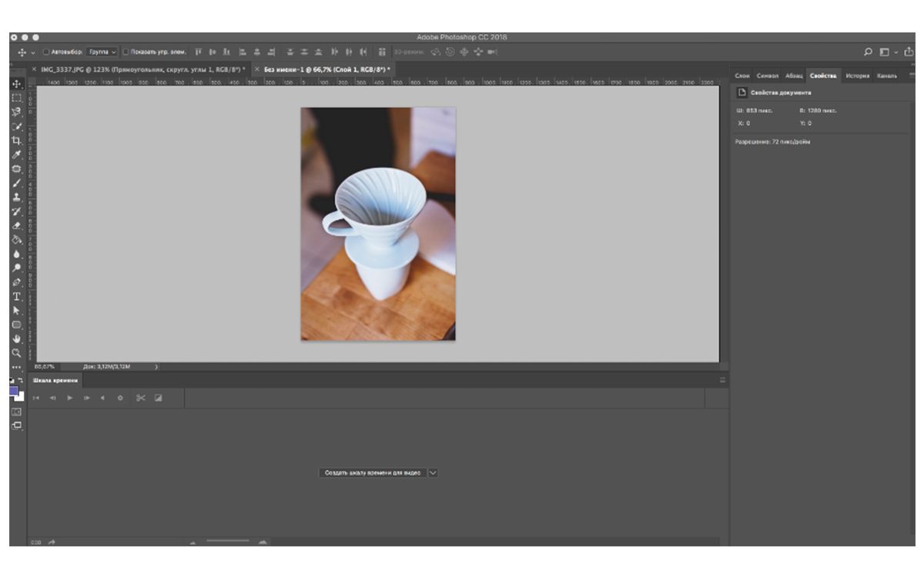Select the Healing Brush tool
924x578 pixels.
(x=16, y=169)
